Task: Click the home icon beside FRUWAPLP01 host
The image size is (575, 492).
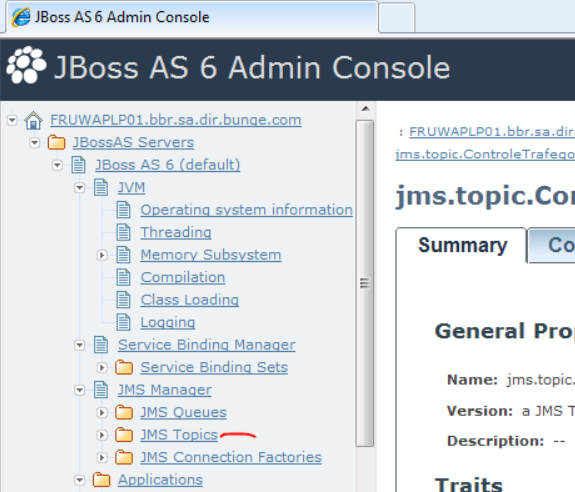Action: (33, 120)
